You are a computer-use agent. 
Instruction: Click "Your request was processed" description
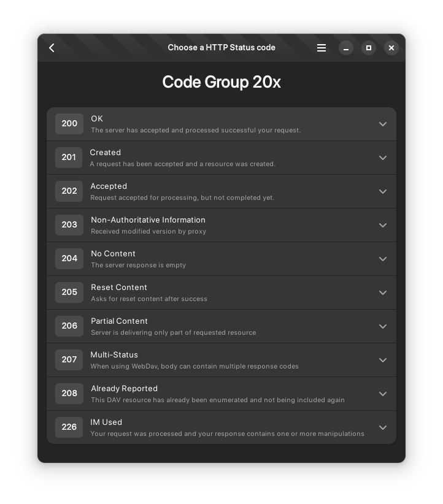pos(227,434)
